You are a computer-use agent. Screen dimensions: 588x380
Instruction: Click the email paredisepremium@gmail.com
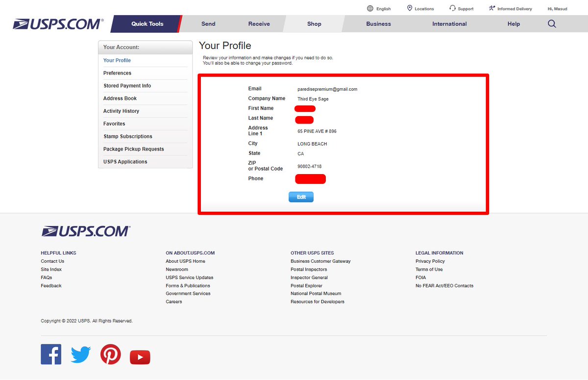(327, 89)
